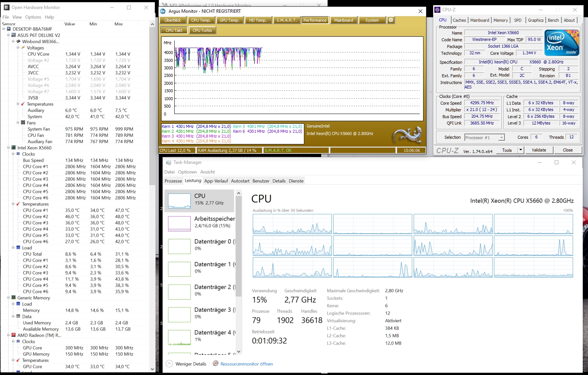The image size is (588, 375).
Task: Click the Max column header in Open Hardware Monitor
Action: click(x=118, y=24)
